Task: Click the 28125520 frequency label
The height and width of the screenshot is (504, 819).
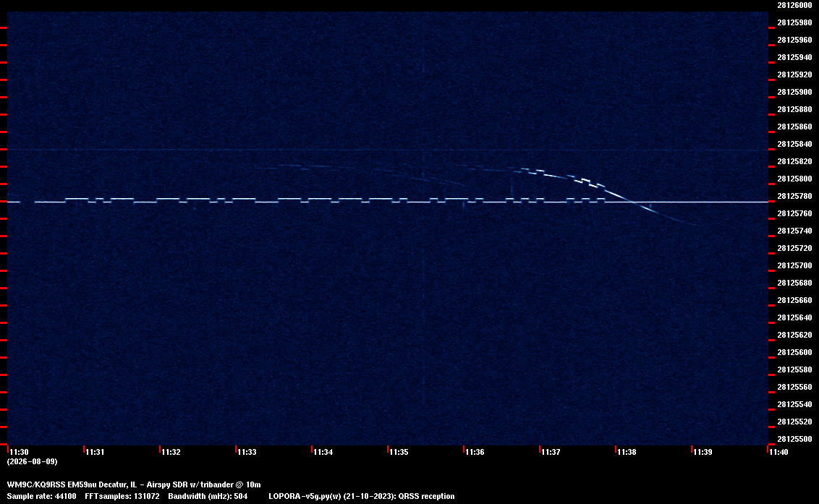Action: 794,422
